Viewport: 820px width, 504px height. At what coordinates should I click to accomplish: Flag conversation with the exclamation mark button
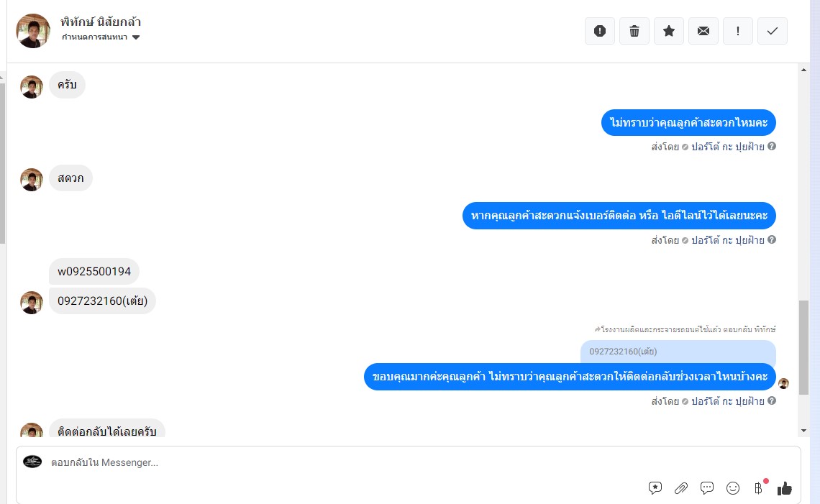(x=737, y=31)
